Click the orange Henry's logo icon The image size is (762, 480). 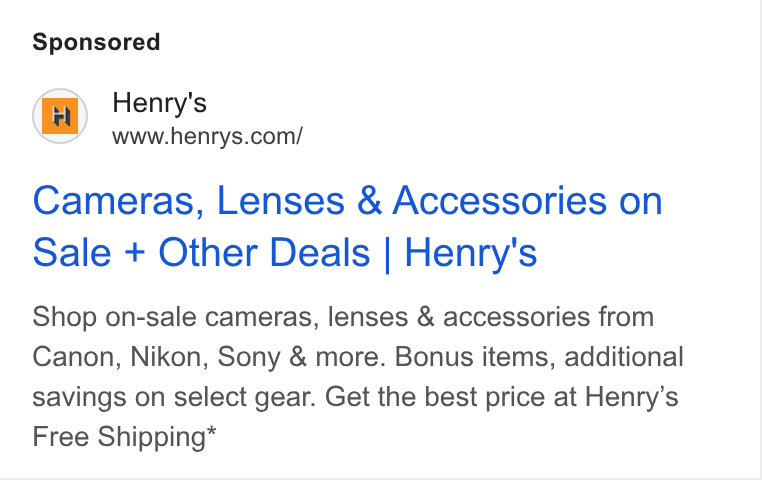(x=60, y=116)
